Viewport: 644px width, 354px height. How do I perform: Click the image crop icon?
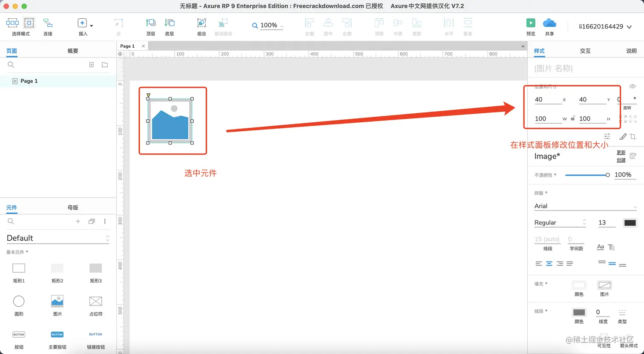[x=633, y=136]
